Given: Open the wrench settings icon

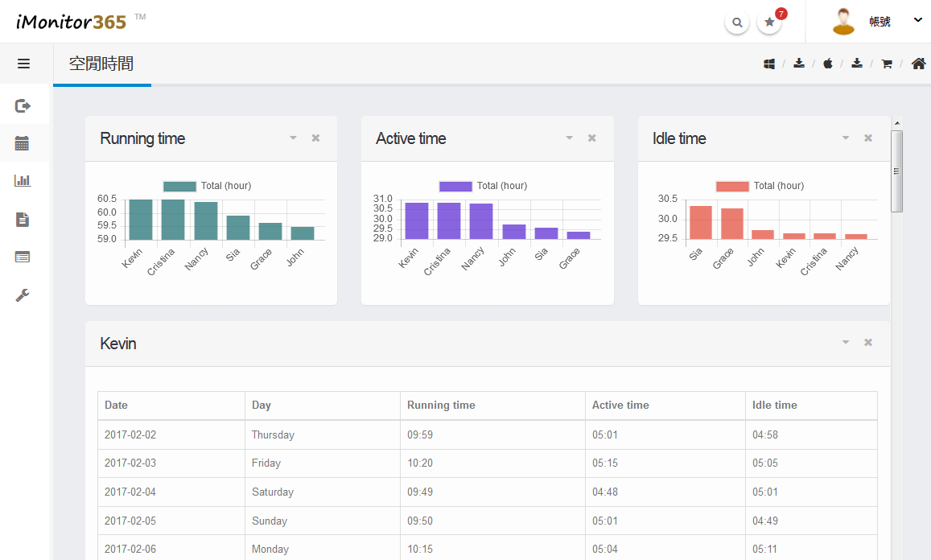Looking at the screenshot, I should click(x=23, y=295).
